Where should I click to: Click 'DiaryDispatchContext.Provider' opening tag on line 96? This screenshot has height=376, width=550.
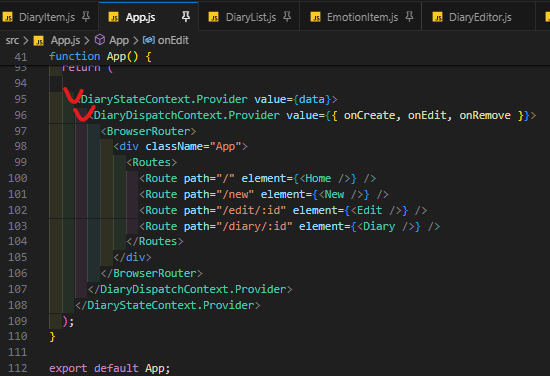coord(187,115)
